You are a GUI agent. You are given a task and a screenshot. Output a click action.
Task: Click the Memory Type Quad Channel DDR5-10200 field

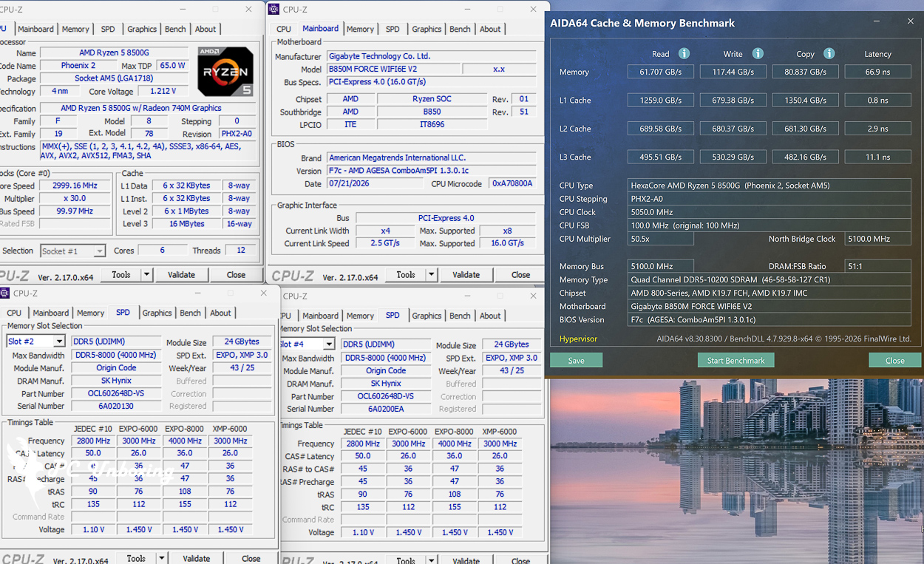(769, 279)
